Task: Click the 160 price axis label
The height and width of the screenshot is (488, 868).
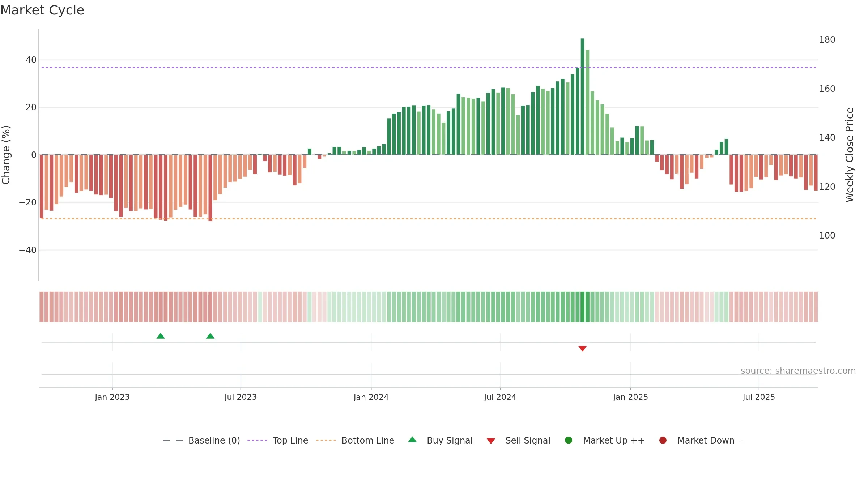Action: [x=827, y=89]
